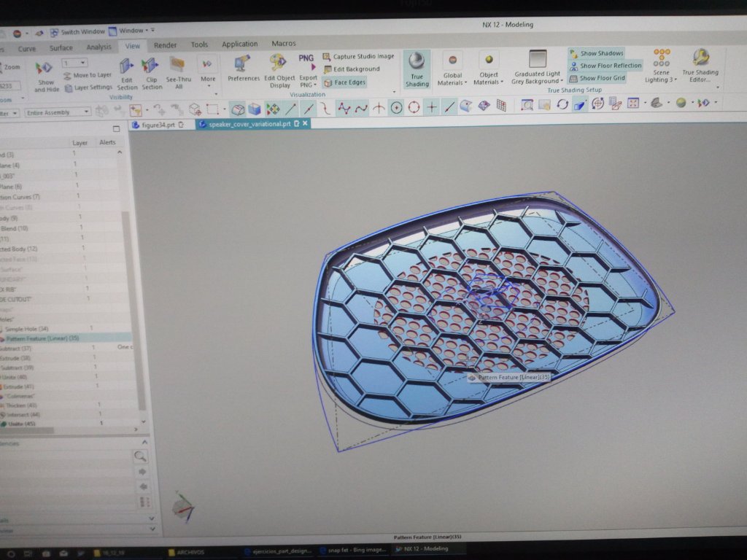Image resolution: width=747 pixels, height=560 pixels.
Task: Open the Application ribbon tab
Action: click(239, 44)
